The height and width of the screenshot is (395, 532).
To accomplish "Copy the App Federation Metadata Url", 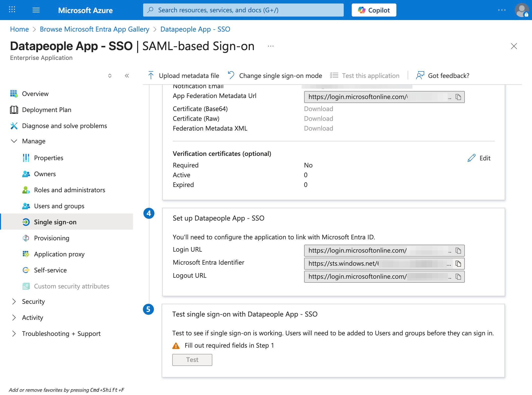I will pos(458,97).
